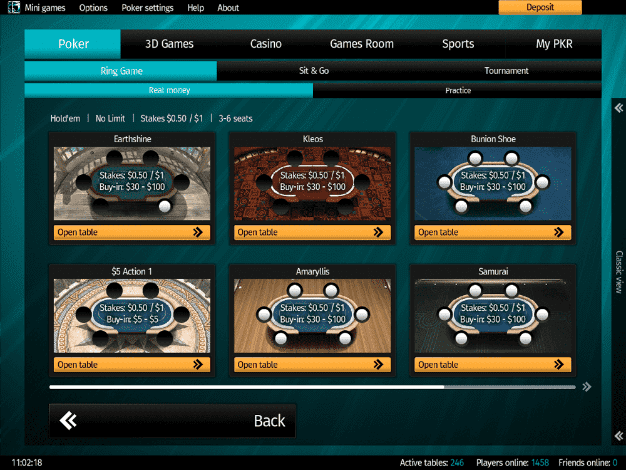Switch to the Games Room tab
The image size is (626, 470).
pos(362,44)
